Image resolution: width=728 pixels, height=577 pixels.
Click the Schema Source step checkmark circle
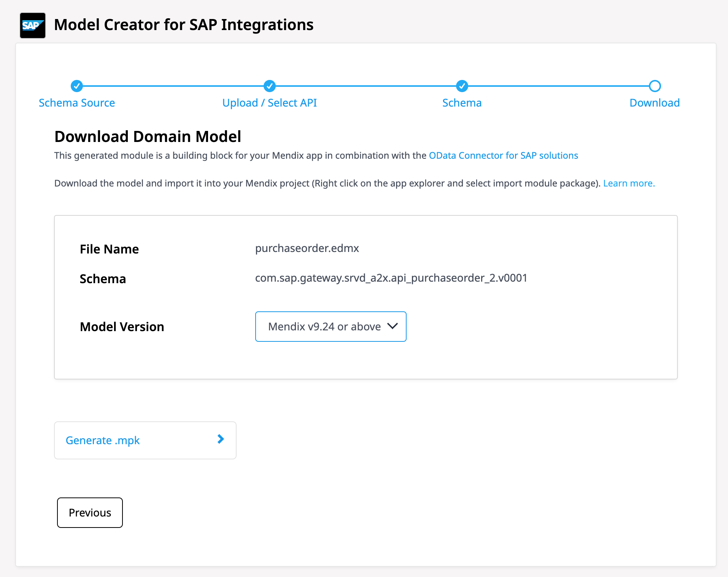click(77, 86)
